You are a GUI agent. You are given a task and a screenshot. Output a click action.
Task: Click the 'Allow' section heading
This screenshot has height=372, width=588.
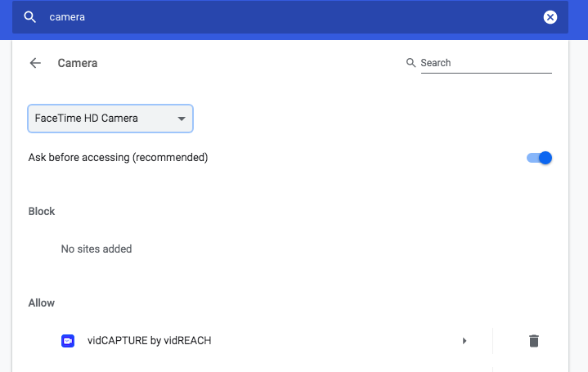click(x=42, y=303)
